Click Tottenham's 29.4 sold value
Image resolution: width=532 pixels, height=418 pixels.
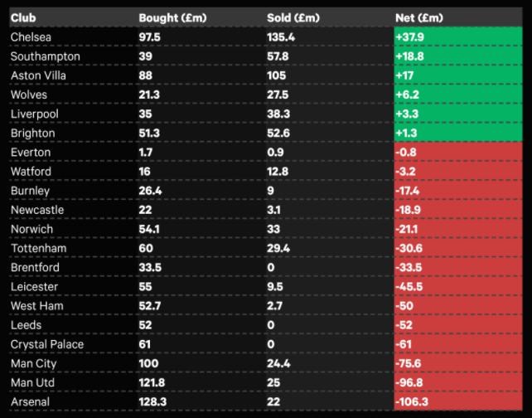(279, 248)
